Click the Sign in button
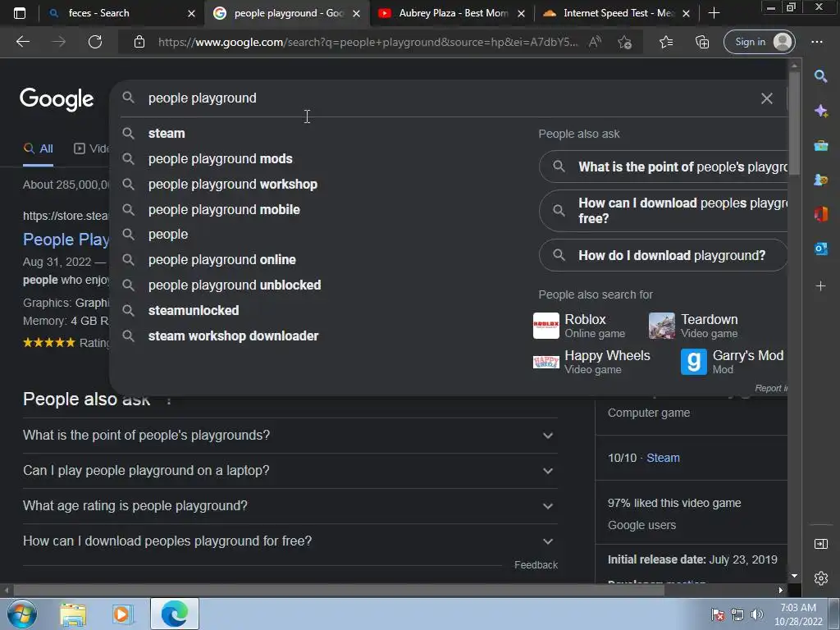This screenshot has width=840, height=630. click(759, 42)
